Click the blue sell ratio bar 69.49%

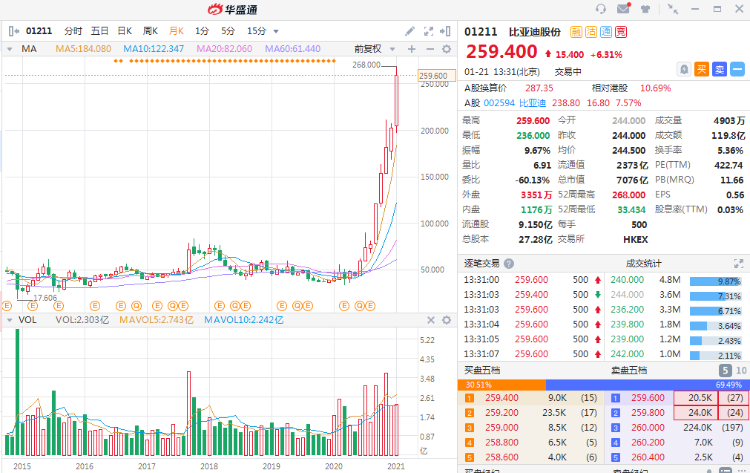click(x=648, y=385)
